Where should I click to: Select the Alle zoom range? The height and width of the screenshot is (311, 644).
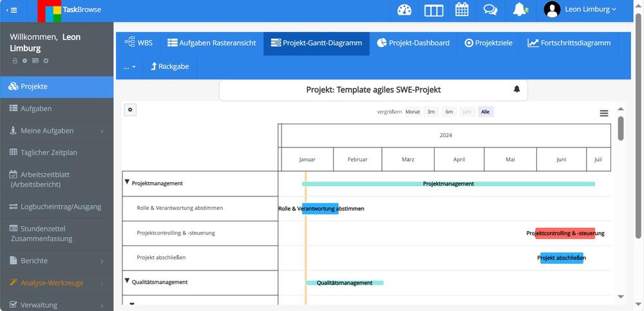pyautogui.click(x=485, y=112)
